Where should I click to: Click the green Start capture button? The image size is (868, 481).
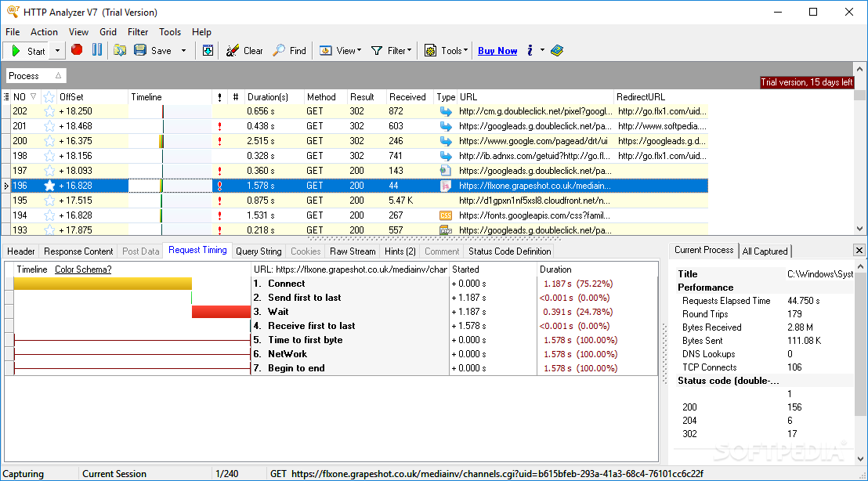27,51
